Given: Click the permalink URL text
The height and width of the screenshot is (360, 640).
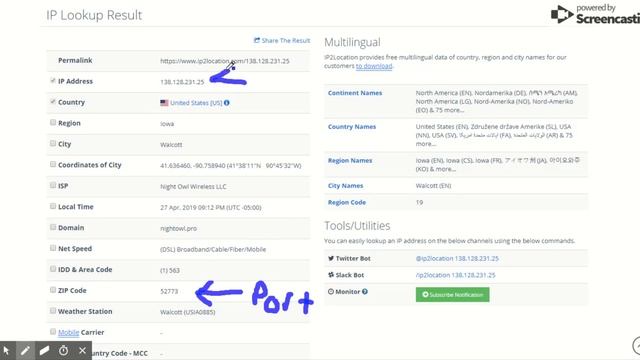Looking at the screenshot, I should (x=224, y=61).
